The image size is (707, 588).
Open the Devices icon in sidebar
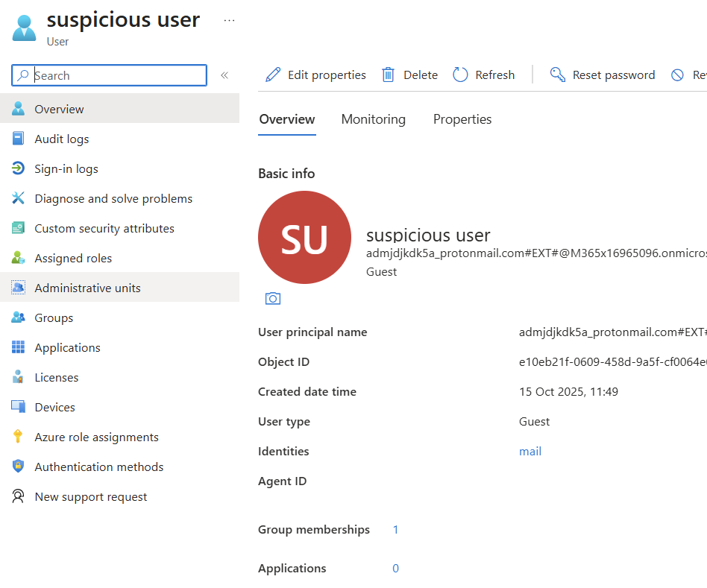(x=19, y=407)
